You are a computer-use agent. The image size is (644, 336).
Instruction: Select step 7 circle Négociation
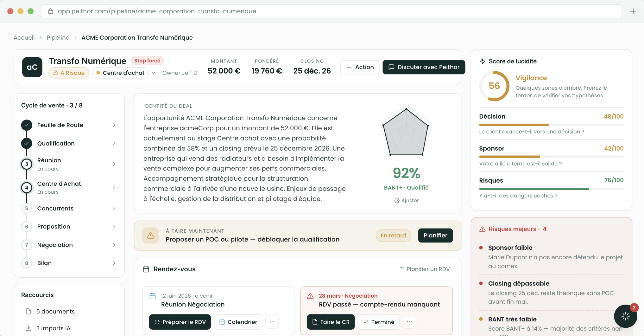tap(27, 245)
